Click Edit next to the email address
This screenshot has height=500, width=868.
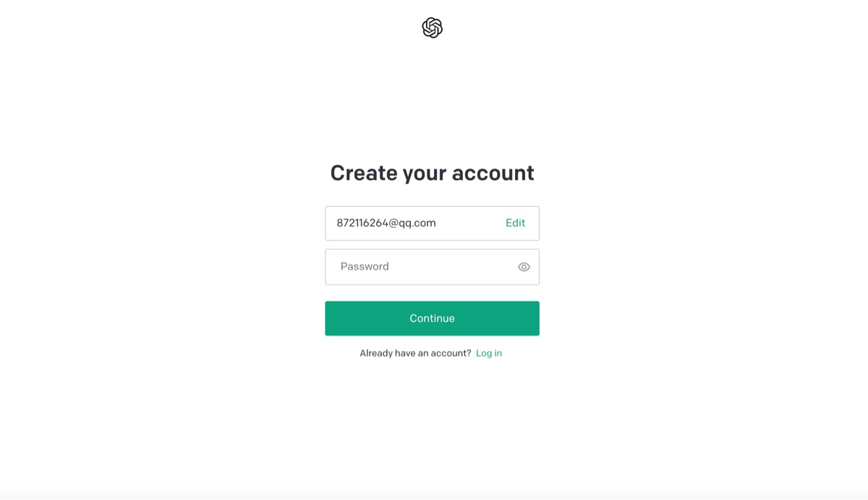515,223
